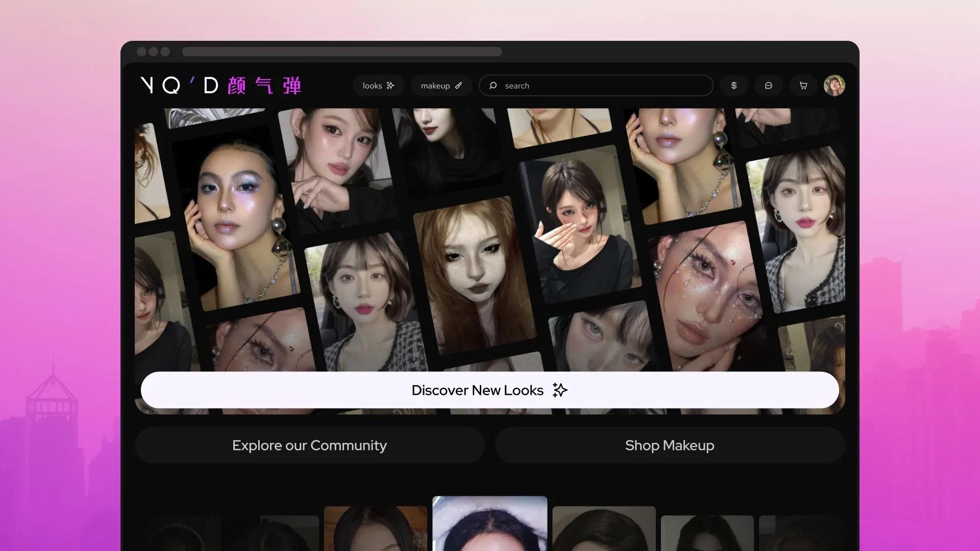Click the browser address bar

pyautogui.click(x=341, y=52)
